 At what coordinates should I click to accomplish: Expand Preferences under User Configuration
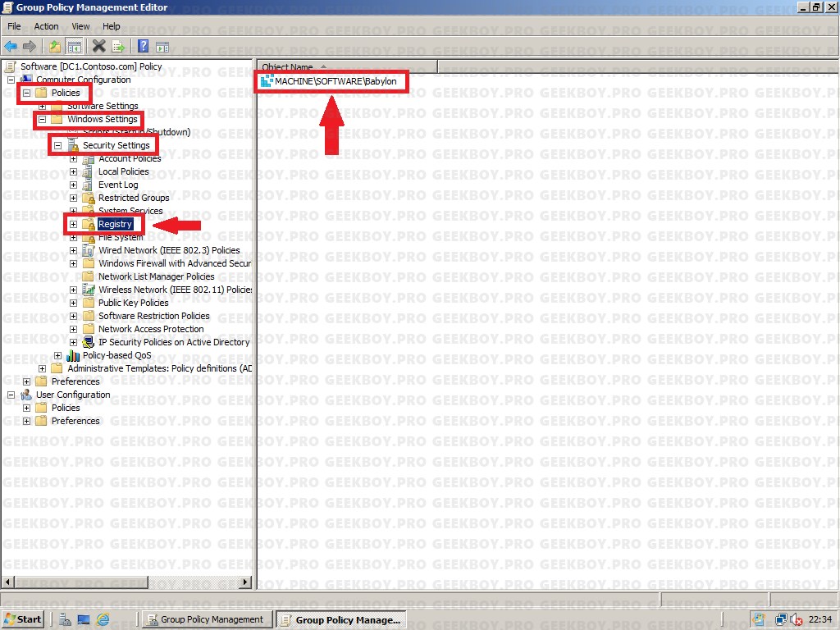[26, 421]
